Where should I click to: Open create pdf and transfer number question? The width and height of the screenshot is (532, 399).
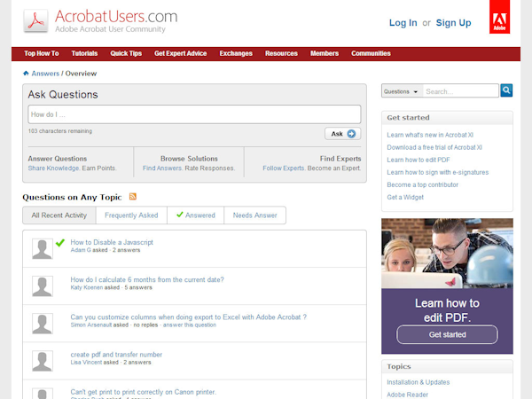click(116, 355)
